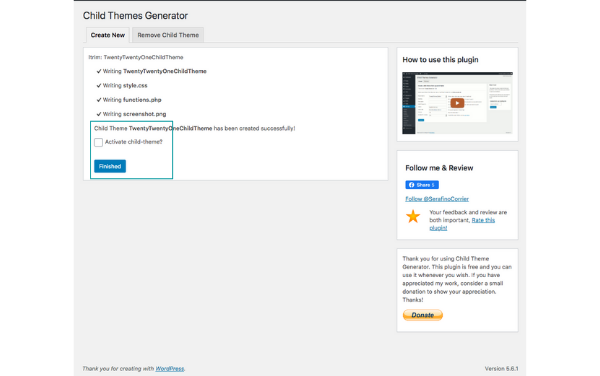Click the Version 5.6.1 footer text
Screen dimensions: 600x376
501,369
